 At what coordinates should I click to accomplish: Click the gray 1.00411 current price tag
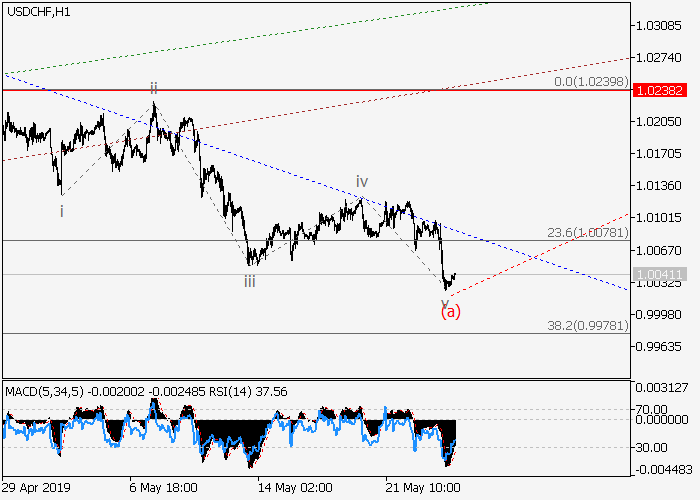tap(659, 274)
